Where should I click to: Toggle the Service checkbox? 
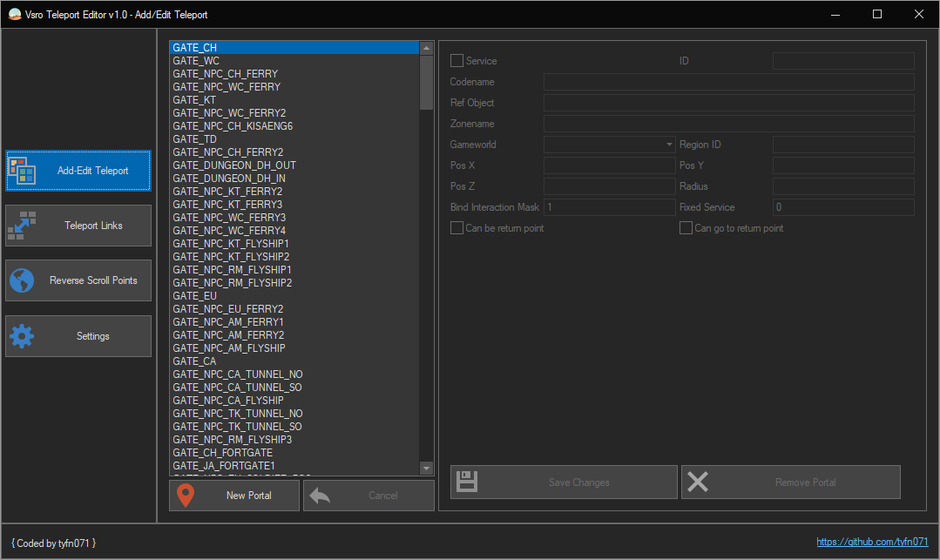tap(456, 61)
